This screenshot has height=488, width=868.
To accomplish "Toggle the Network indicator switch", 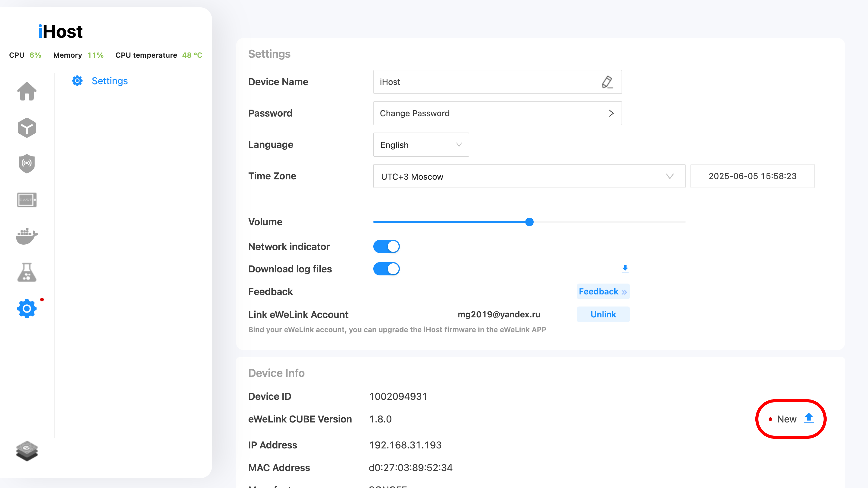I will tap(387, 246).
